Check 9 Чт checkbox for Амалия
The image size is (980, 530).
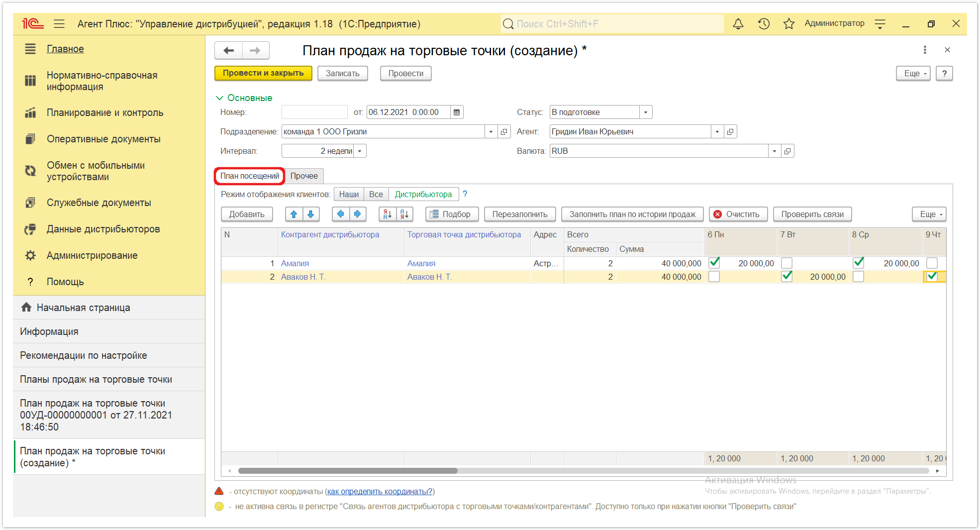[932, 263]
